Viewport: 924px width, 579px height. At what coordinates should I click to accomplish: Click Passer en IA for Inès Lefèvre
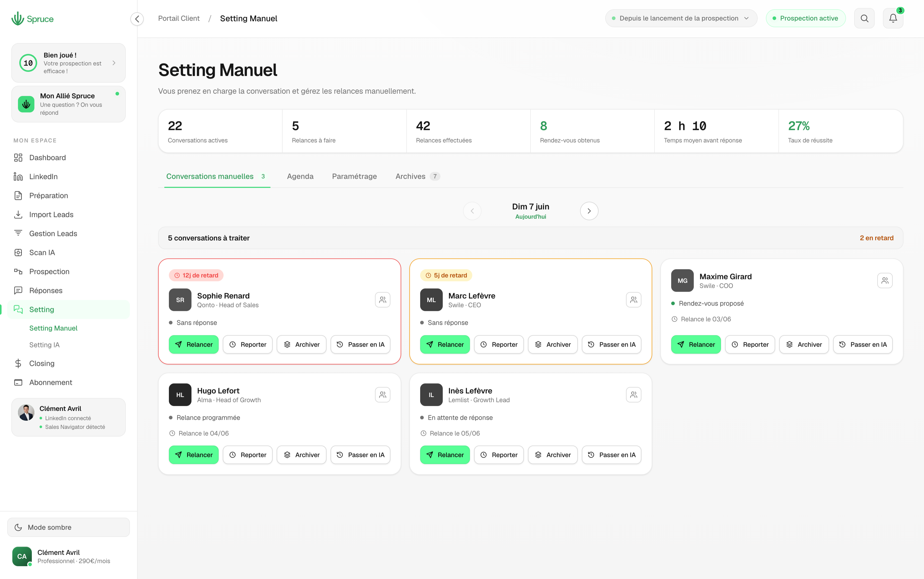click(612, 455)
